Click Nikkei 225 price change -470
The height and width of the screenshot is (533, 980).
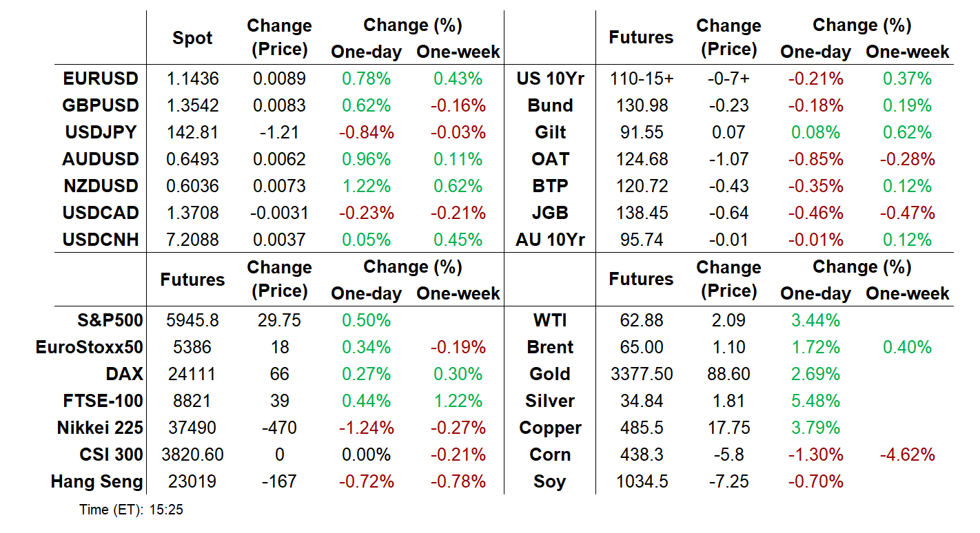279,428
